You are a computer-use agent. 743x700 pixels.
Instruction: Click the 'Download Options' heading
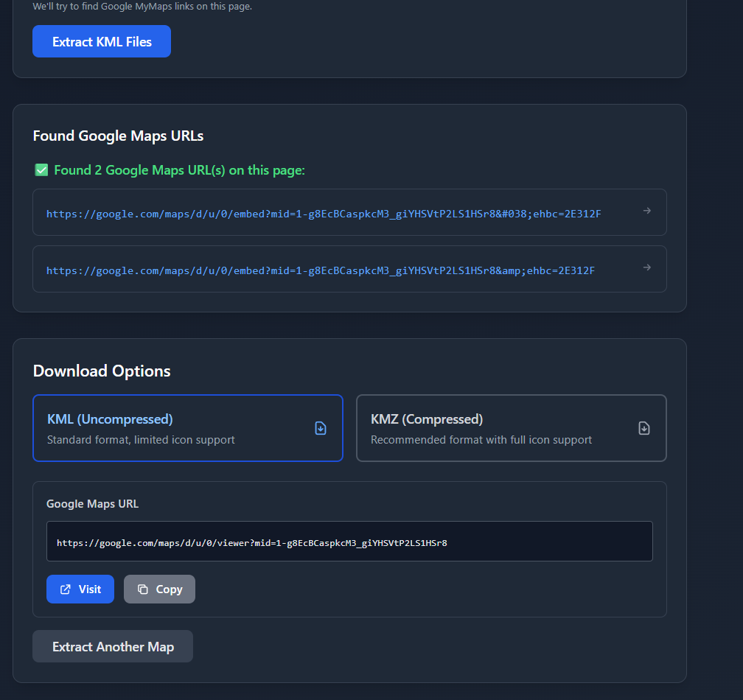(102, 371)
